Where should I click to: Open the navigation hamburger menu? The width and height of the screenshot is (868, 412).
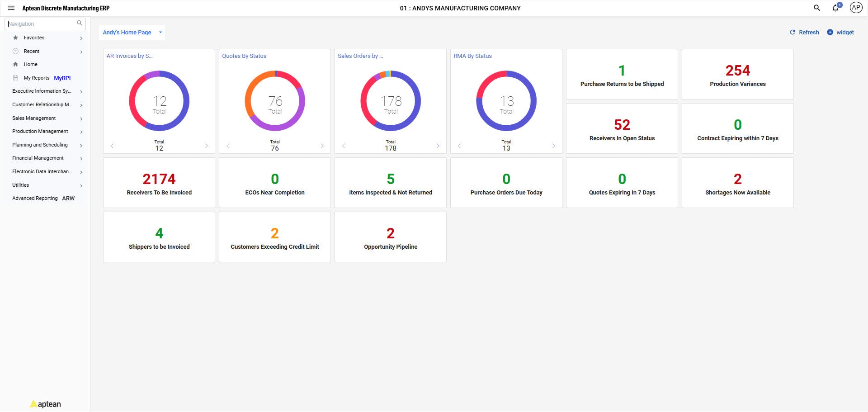click(x=10, y=8)
